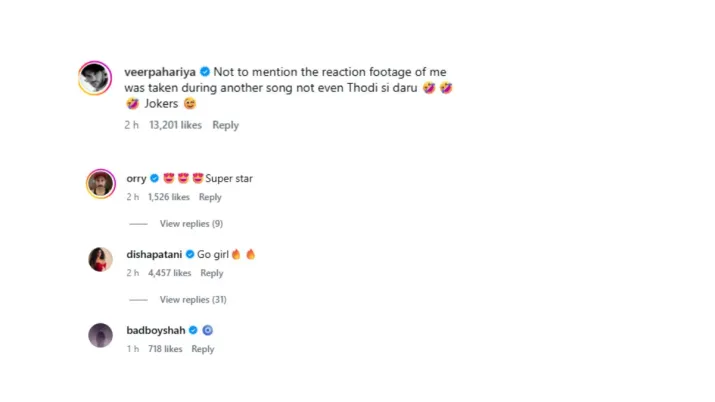Viewport: 715px width, 402px height.
Task: Click badboyshah's verified badge icon
Action: point(193,330)
